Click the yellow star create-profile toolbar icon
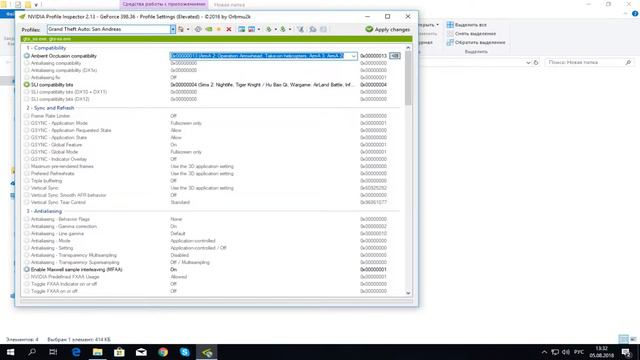 point(219,29)
